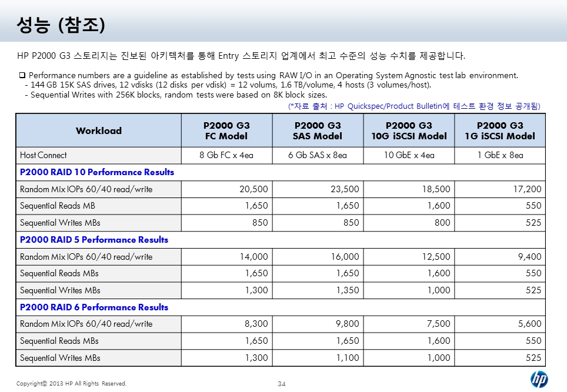Viewport: 567px width, 392px height.
Task: Select the slide title 성능 (참조)
Action: pos(61,25)
